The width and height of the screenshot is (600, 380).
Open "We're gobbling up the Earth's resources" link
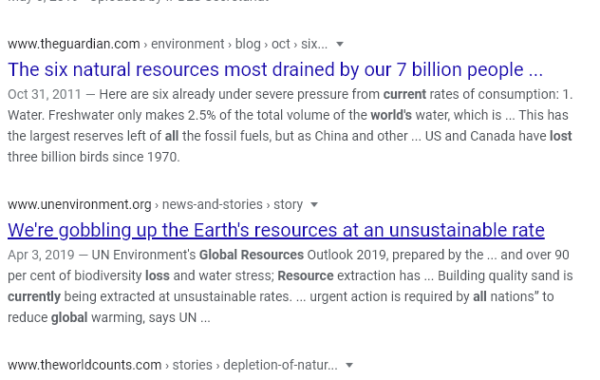(276, 231)
